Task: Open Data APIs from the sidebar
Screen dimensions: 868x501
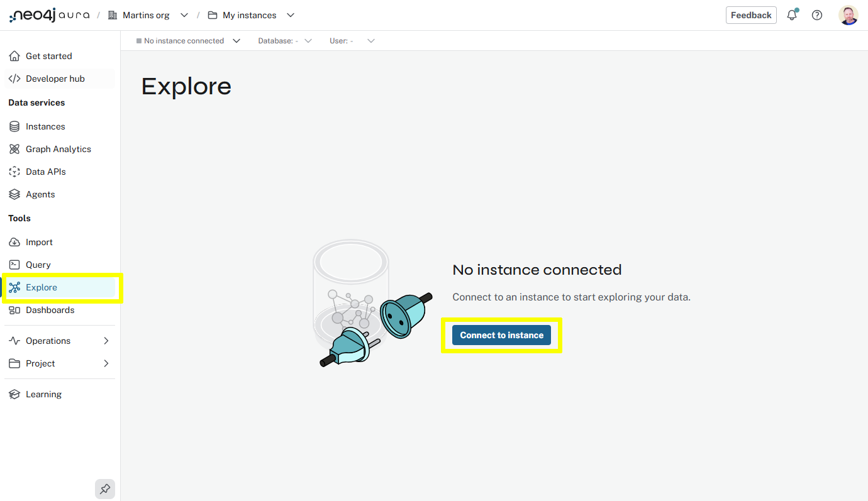Action: 14,171
